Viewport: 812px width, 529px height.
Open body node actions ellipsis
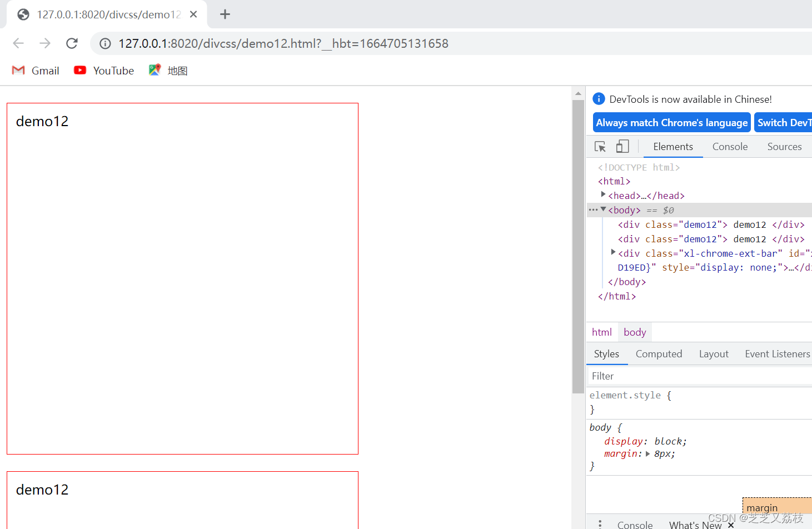[x=593, y=210]
